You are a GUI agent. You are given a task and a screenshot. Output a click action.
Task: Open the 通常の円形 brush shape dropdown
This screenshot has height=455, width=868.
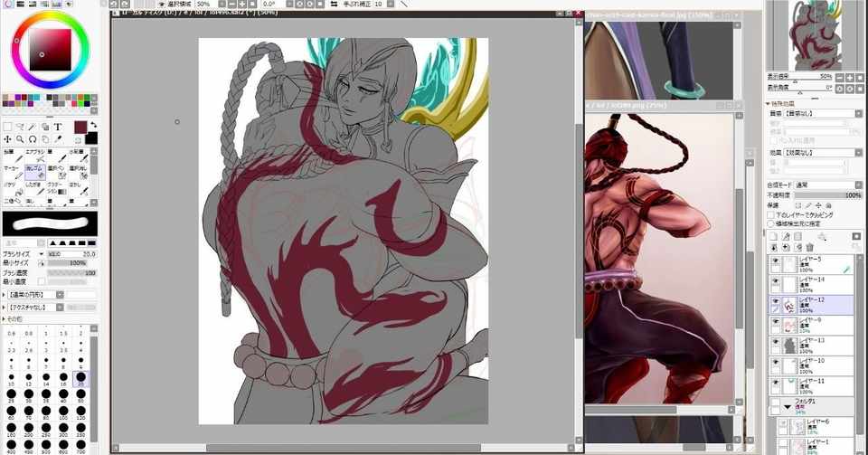point(36,295)
